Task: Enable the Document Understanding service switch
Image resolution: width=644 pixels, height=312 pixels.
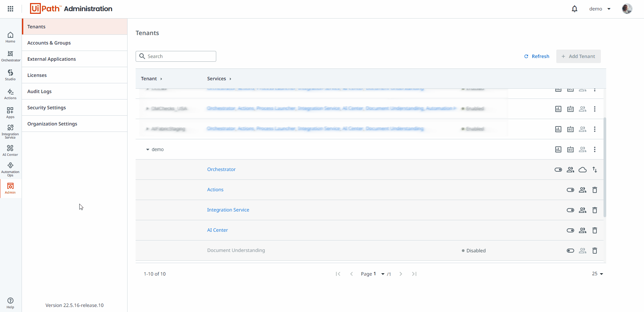Action: [x=570, y=251]
